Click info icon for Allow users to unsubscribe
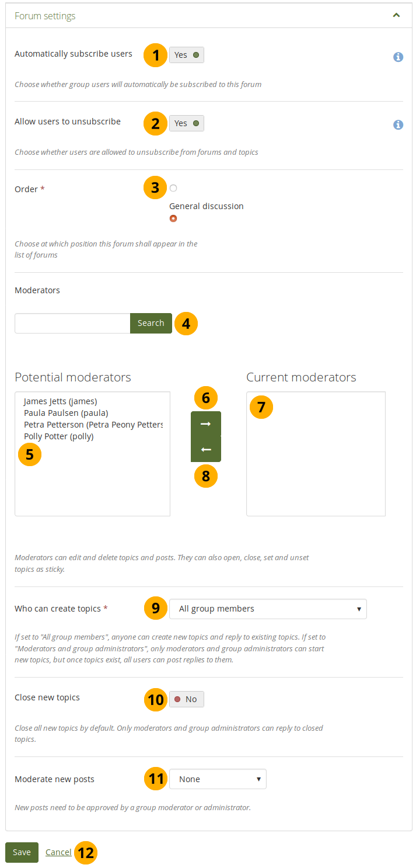Screen dimensions: 416x868 pyautogui.click(x=398, y=124)
